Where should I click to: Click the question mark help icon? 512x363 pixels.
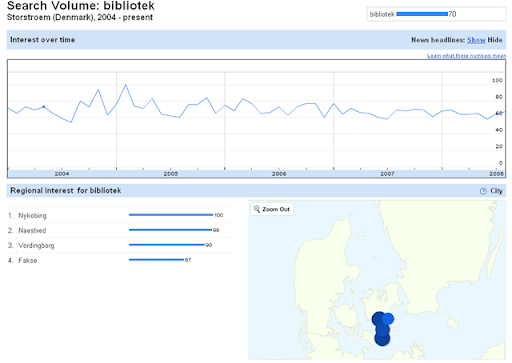point(483,191)
